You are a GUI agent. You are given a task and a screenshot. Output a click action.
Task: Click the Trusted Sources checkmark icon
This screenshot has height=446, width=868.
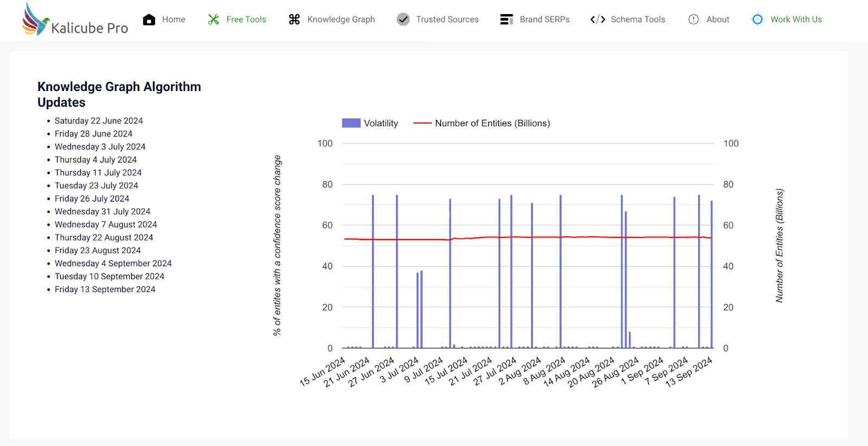pos(403,20)
